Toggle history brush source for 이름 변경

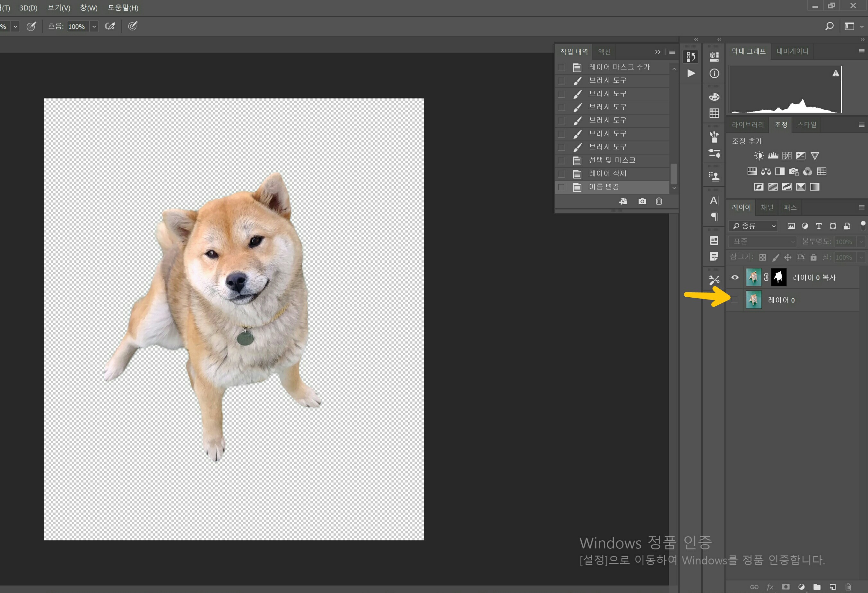point(561,187)
